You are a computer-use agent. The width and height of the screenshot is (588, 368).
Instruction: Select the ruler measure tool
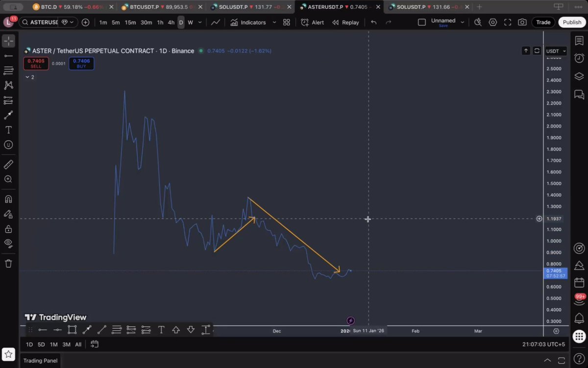8,165
